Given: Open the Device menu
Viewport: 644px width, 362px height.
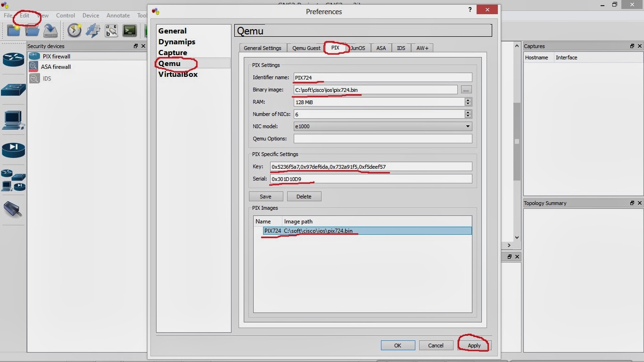Looking at the screenshot, I should coord(91,16).
